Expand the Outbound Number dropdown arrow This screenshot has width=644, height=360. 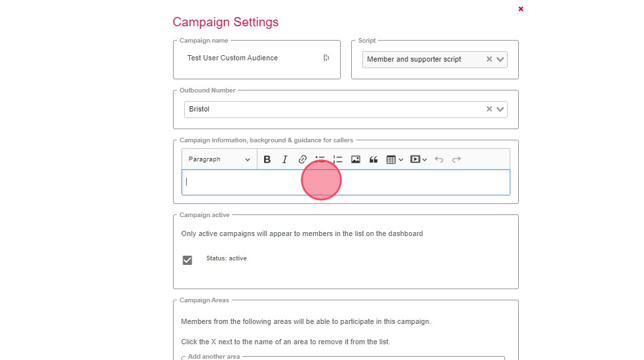(501, 109)
